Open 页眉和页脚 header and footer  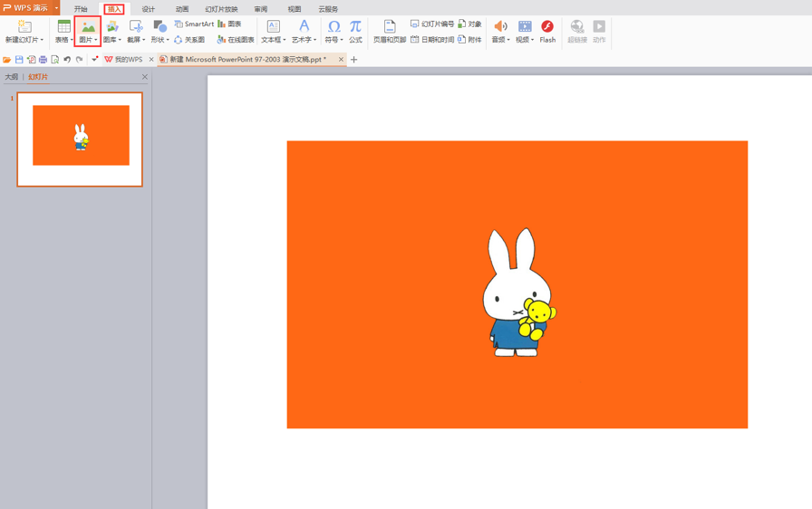click(390, 31)
